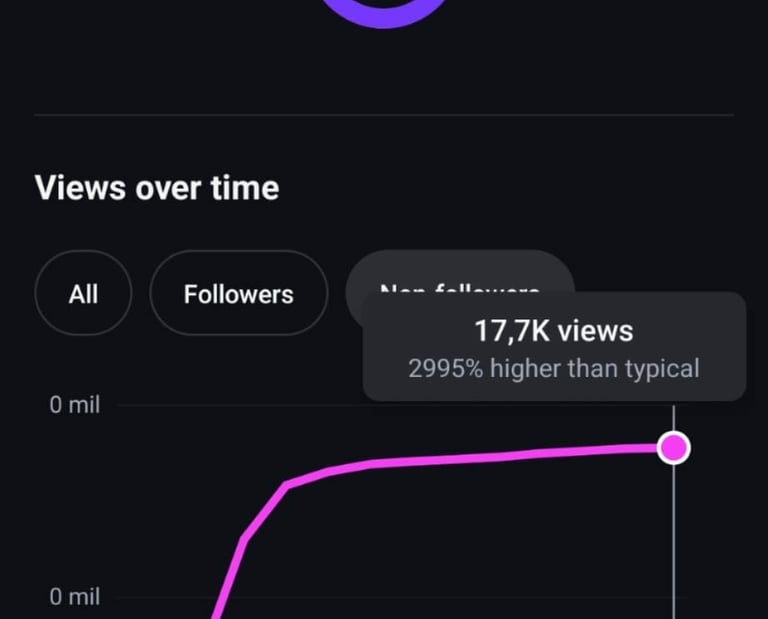The width and height of the screenshot is (768, 619).
Task: Click the pink data point marker
Action: click(x=675, y=447)
